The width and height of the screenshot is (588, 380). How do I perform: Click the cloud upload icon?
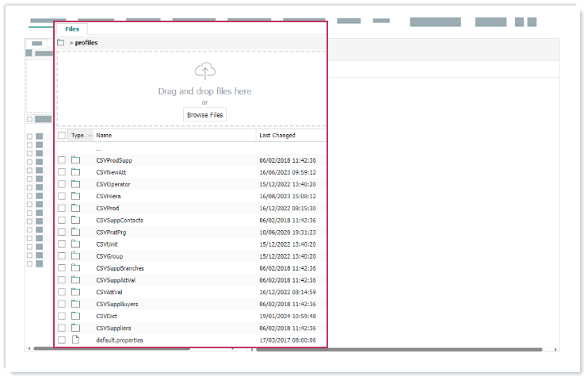(x=205, y=71)
